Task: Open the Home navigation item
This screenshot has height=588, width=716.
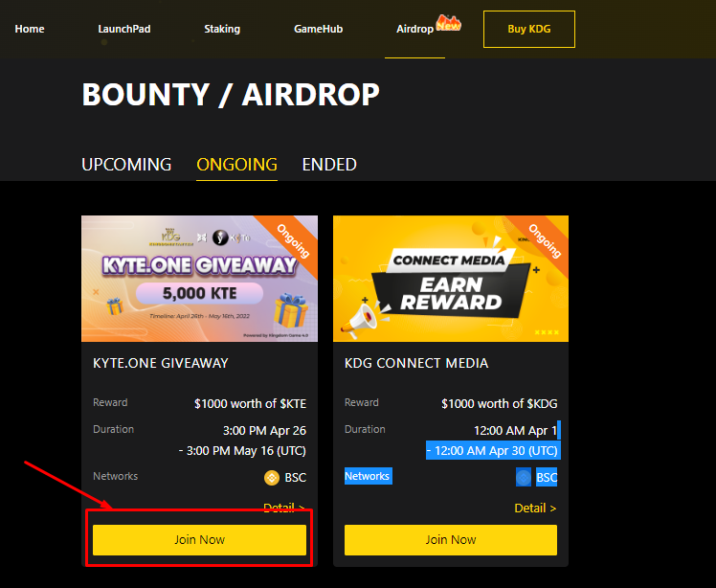Action: click(30, 29)
